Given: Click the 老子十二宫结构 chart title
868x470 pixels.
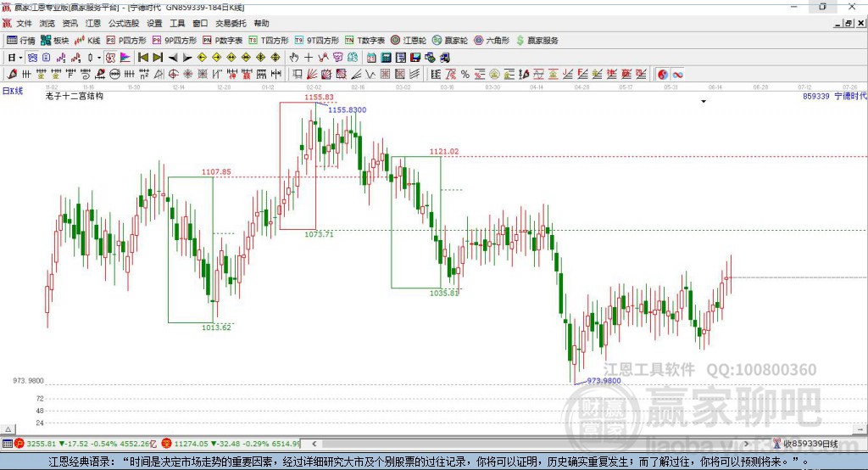Looking at the screenshot, I should [75, 96].
